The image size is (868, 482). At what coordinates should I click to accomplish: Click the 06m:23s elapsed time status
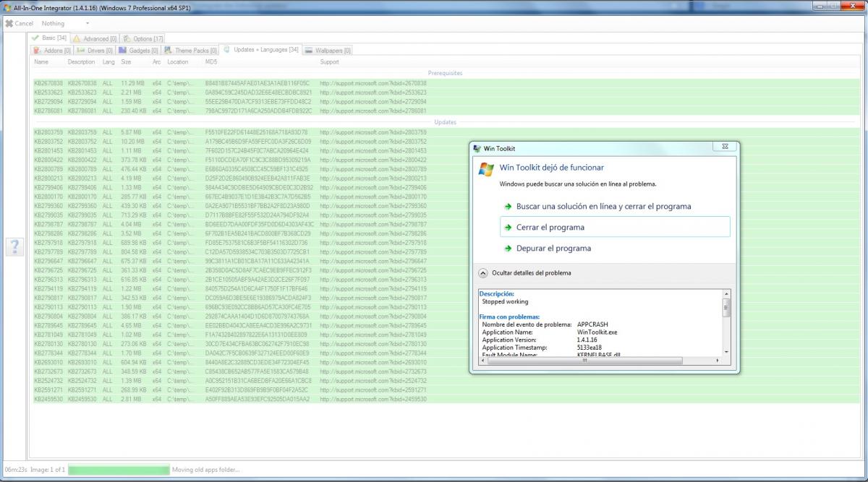pyautogui.click(x=14, y=470)
